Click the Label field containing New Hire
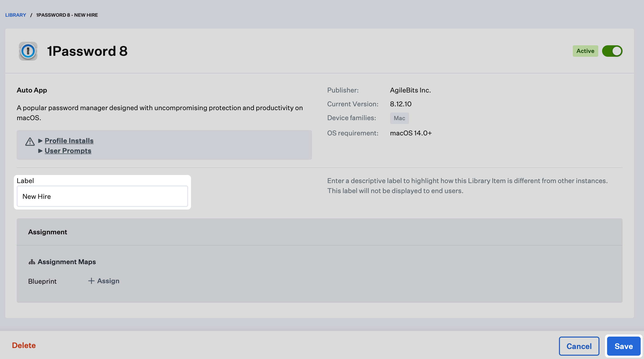Viewport: 644px width, 359px height. [102, 196]
